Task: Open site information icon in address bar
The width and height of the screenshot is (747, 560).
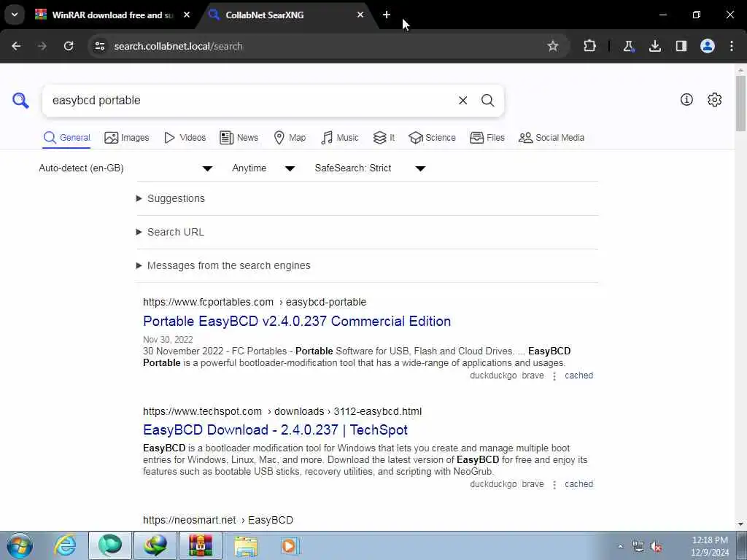Action: [99, 46]
